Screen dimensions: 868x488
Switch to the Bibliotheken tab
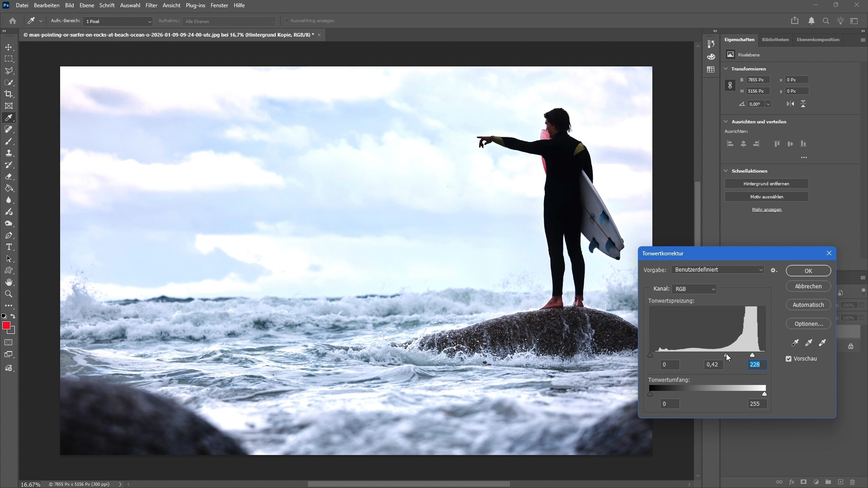[775, 40]
